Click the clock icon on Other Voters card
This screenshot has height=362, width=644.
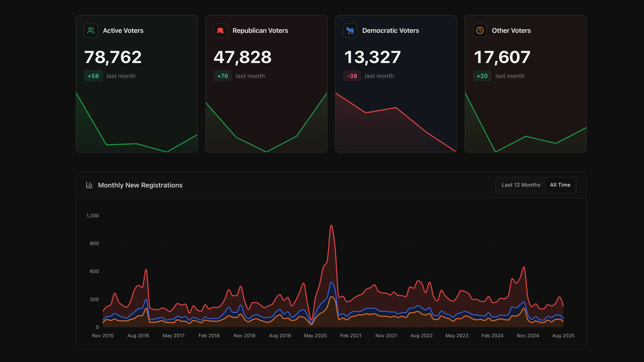(480, 30)
